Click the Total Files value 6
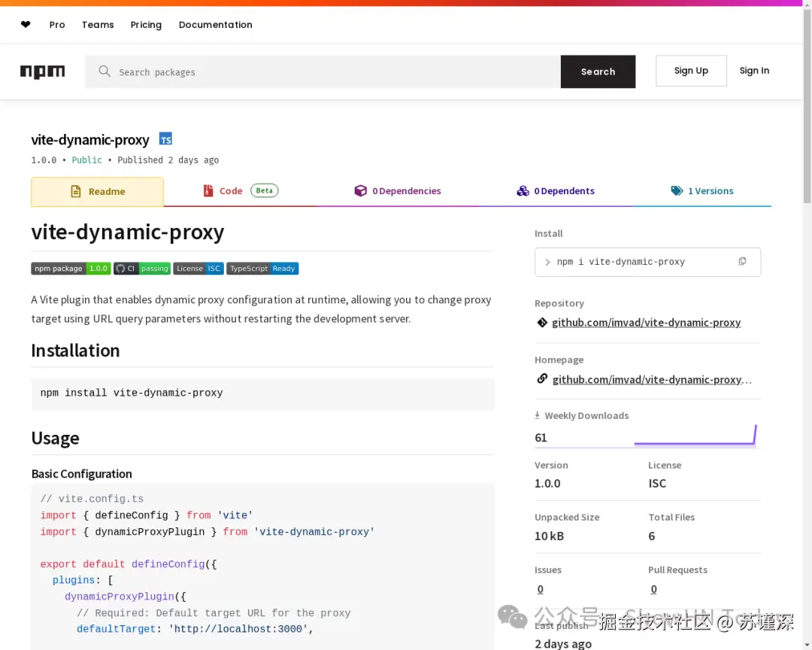Viewport: 812px width, 650px height. point(651,536)
